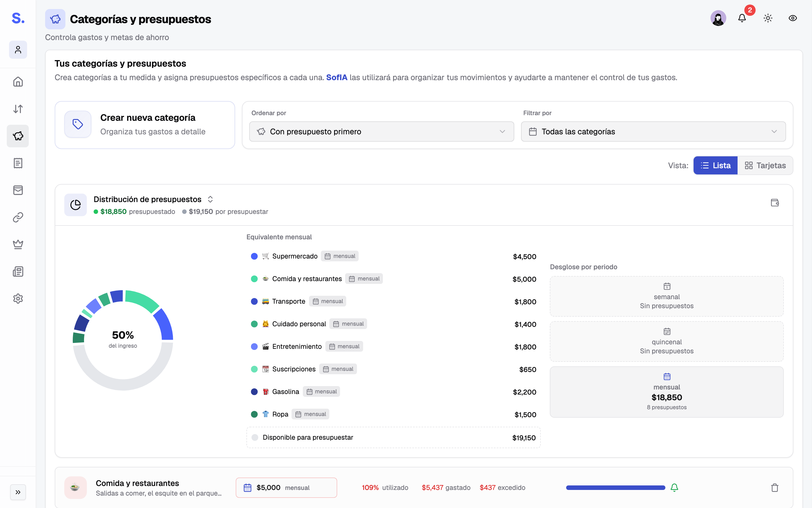The height and width of the screenshot is (508, 812).
Task: Open the crown premium sidebar icon
Action: pyautogui.click(x=18, y=244)
